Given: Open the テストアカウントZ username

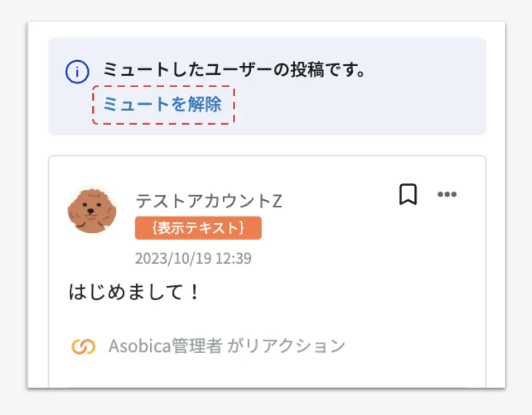Looking at the screenshot, I should tap(209, 200).
